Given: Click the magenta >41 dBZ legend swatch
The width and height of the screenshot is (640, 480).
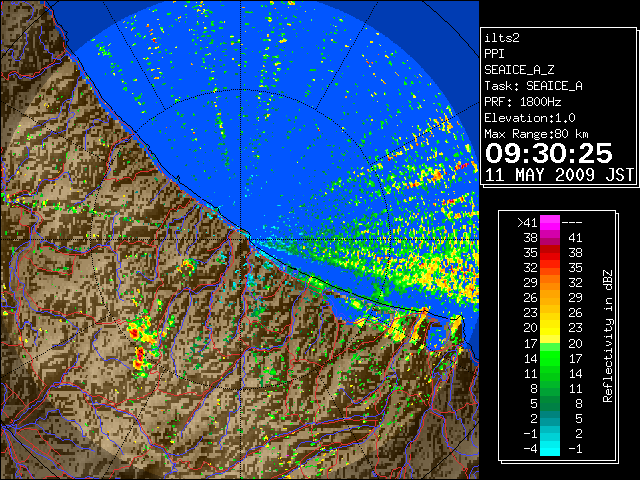Looking at the screenshot, I should (550, 222).
